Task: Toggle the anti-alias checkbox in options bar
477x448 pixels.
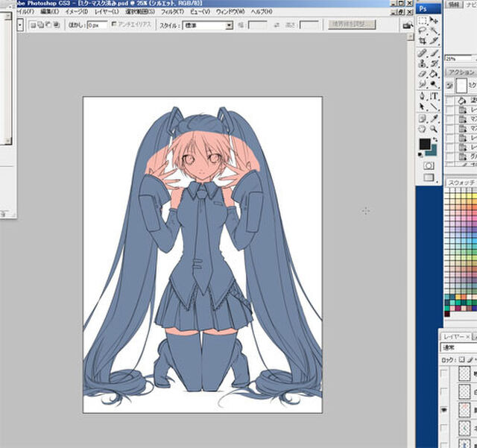Action: (x=113, y=25)
